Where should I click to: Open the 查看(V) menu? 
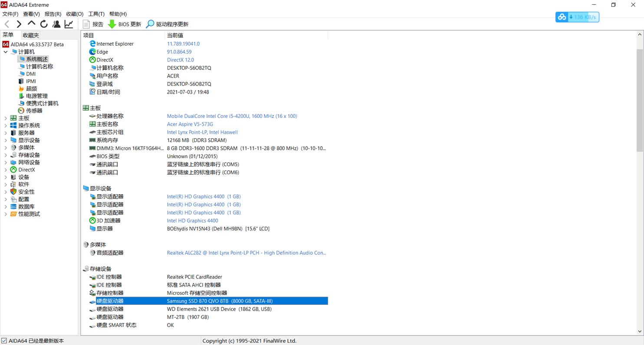[x=31, y=14]
